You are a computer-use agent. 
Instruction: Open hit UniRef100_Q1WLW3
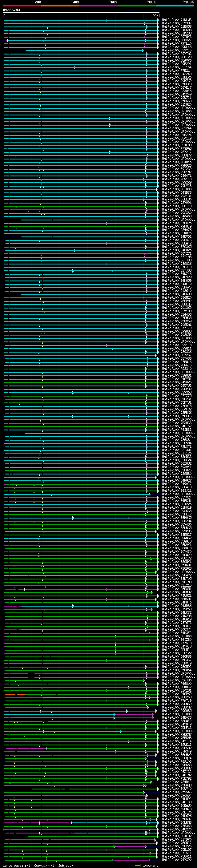[177, 20]
